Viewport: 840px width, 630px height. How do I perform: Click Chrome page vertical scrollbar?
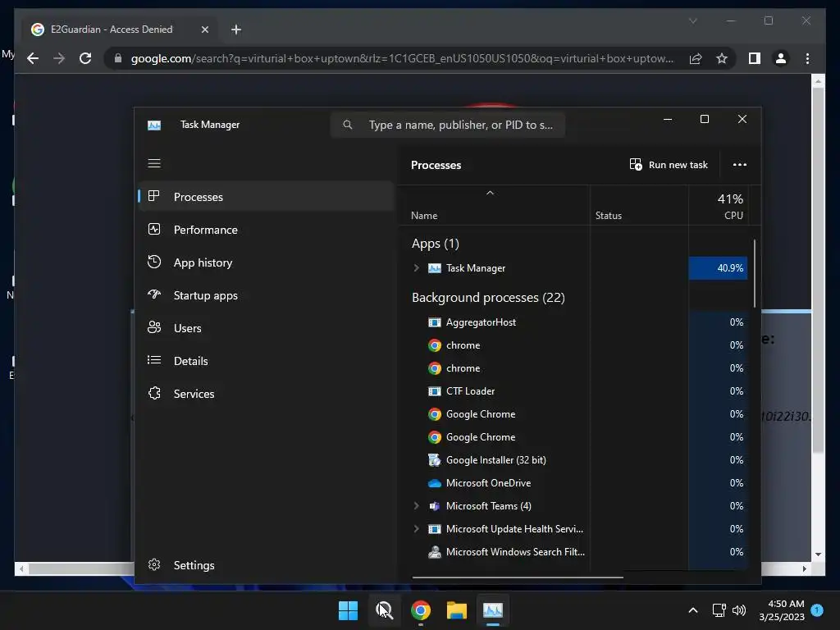tap(818, 271)
